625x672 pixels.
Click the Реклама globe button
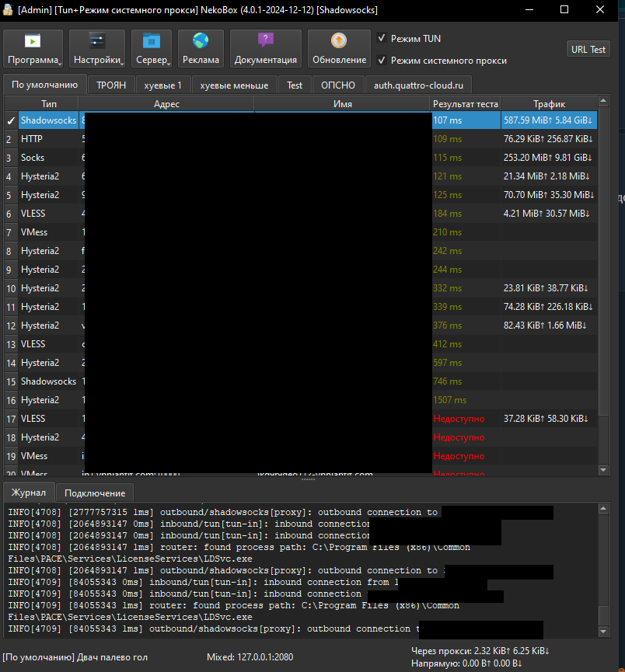tap(201, 48)
